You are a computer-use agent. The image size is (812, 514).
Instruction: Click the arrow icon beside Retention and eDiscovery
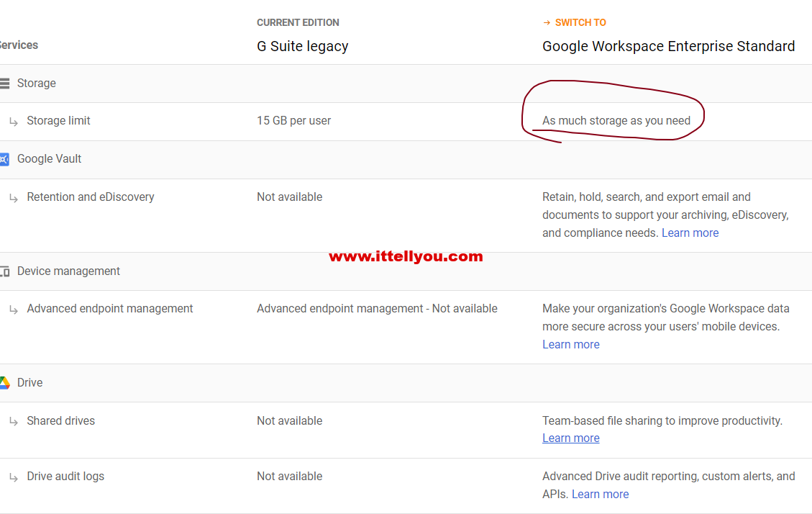click(x=14, y=198)
